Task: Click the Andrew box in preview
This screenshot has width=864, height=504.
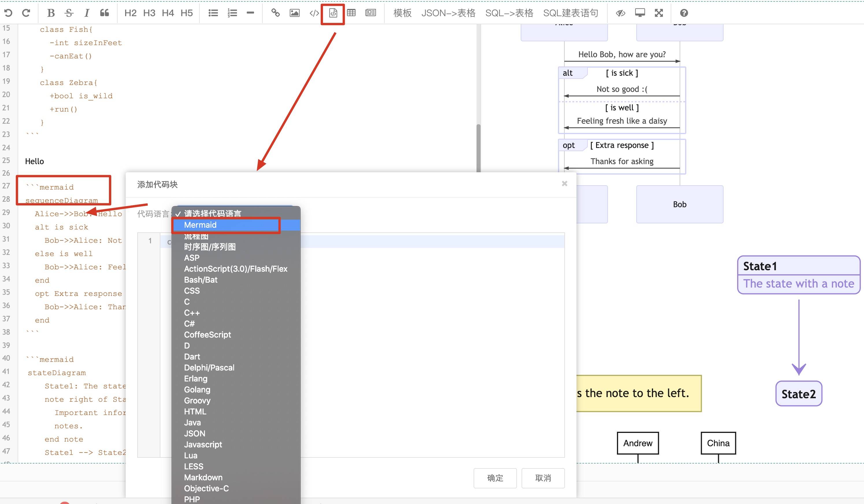Action: (x=638, y=443)
